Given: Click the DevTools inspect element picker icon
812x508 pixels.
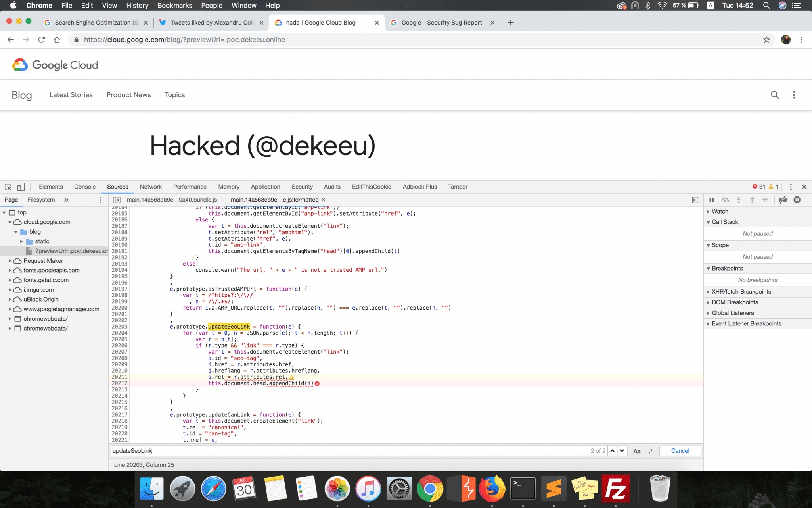Looking at the screenshot, I should click(x=8, y=187).
